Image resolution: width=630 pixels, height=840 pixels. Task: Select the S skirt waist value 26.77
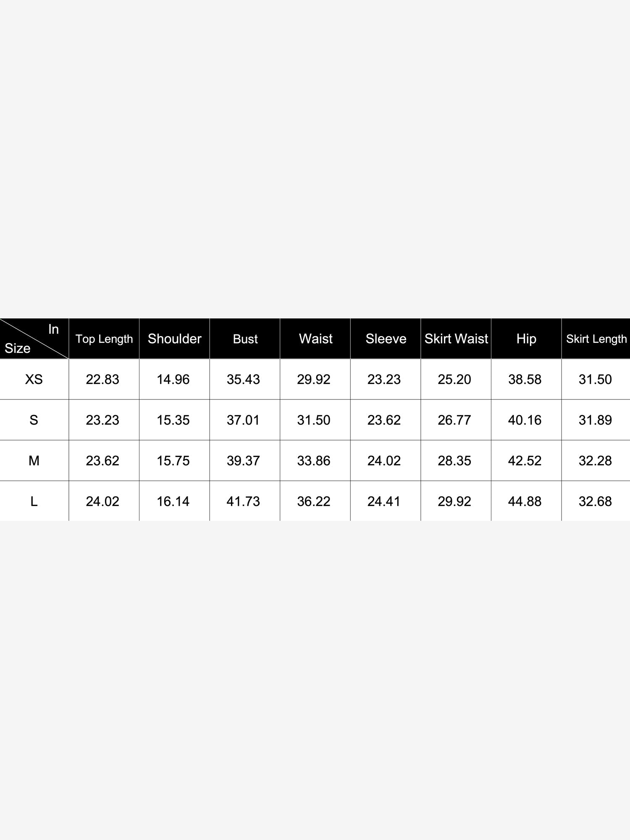tap(454, 420)
